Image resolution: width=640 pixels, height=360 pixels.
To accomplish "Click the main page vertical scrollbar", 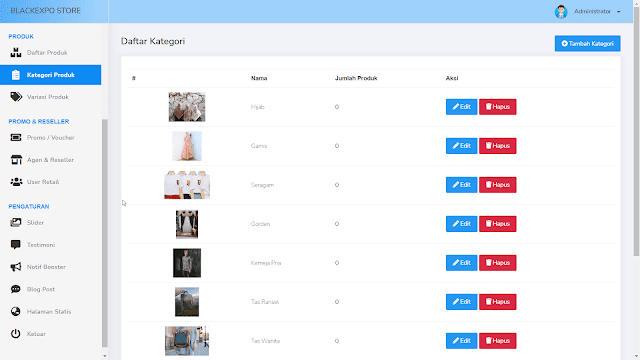I will pyautogui.click(x=636, y=131).
